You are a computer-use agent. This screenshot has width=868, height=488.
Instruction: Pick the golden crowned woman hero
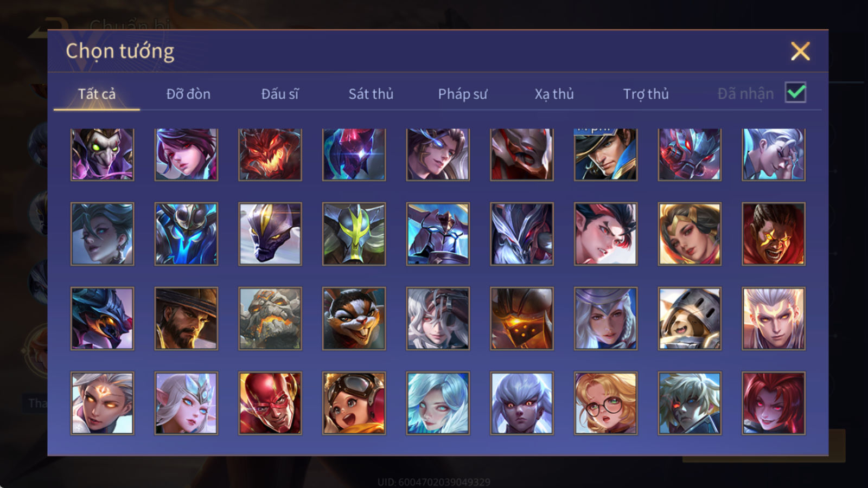[x=690, y=234]
